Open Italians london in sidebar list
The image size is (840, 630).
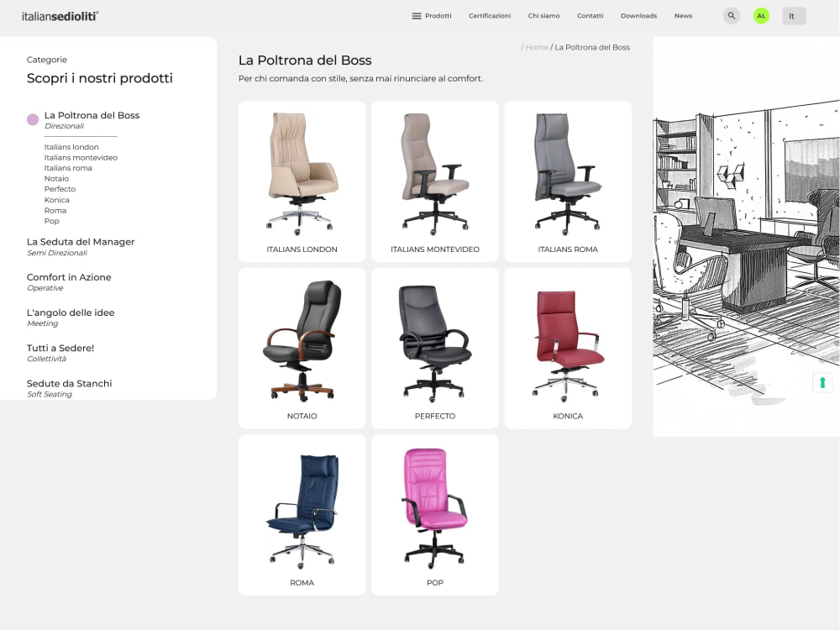coord(71,147)
